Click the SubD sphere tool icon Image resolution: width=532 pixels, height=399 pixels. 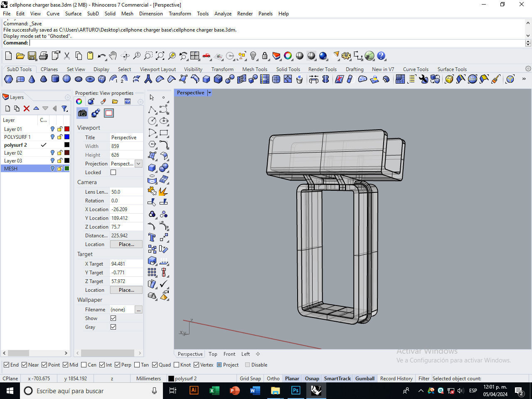coord(66,79)
